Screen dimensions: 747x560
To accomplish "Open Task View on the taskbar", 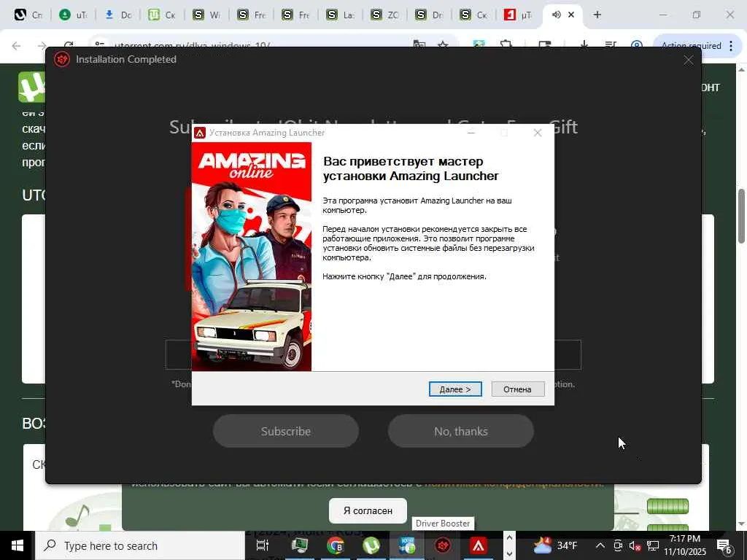I will [263, 545].
